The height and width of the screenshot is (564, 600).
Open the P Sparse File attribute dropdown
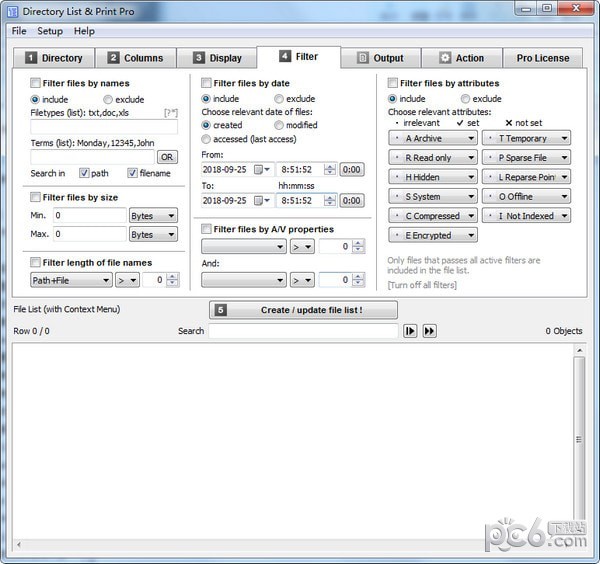click(x=526, y=157)
